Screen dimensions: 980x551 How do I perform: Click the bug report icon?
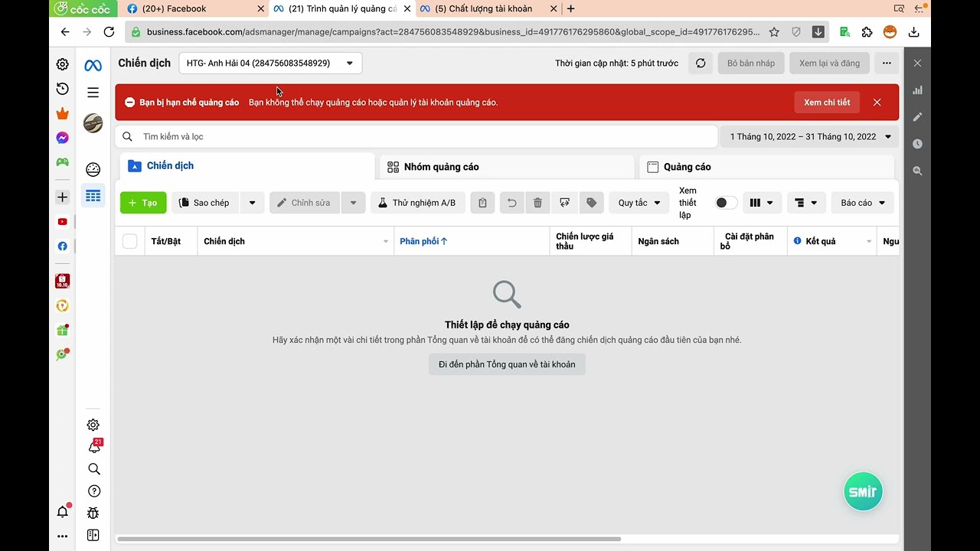tap(93, 513)
